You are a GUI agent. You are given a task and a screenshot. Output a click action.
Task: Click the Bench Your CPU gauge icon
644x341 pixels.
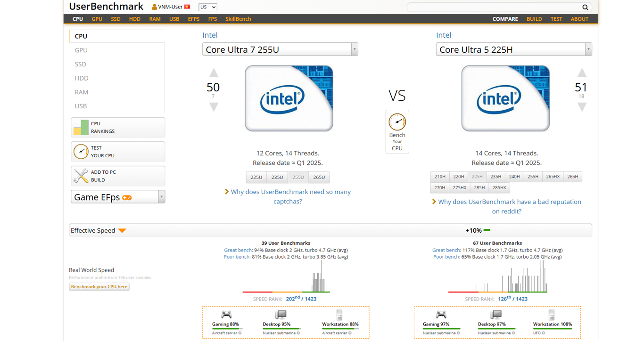(397, 123)
